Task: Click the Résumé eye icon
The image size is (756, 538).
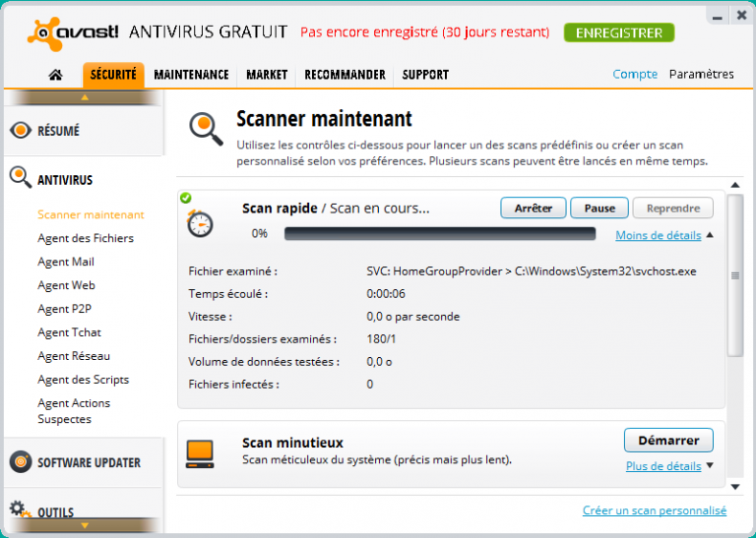Action: pos(21,131)
